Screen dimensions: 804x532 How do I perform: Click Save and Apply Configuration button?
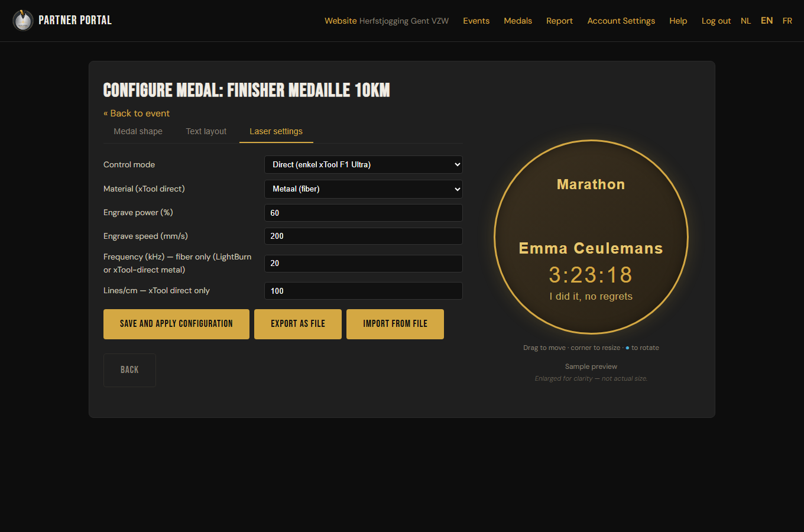pos(176,324)
